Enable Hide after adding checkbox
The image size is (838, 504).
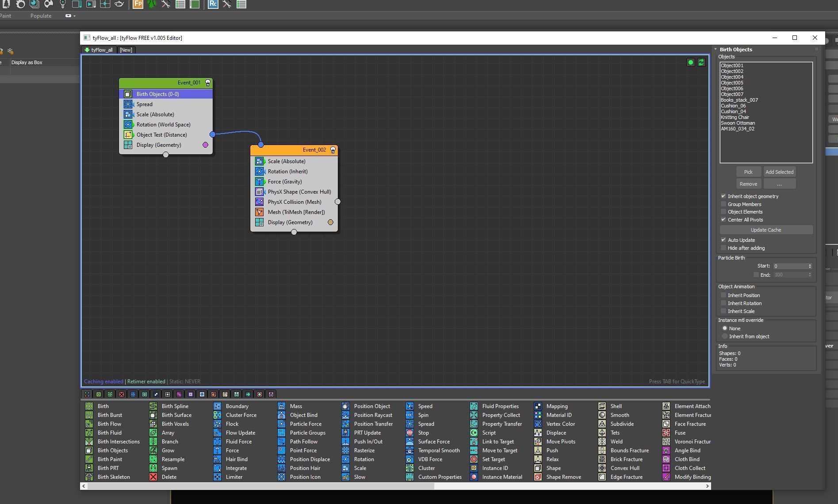coord(723,248)
